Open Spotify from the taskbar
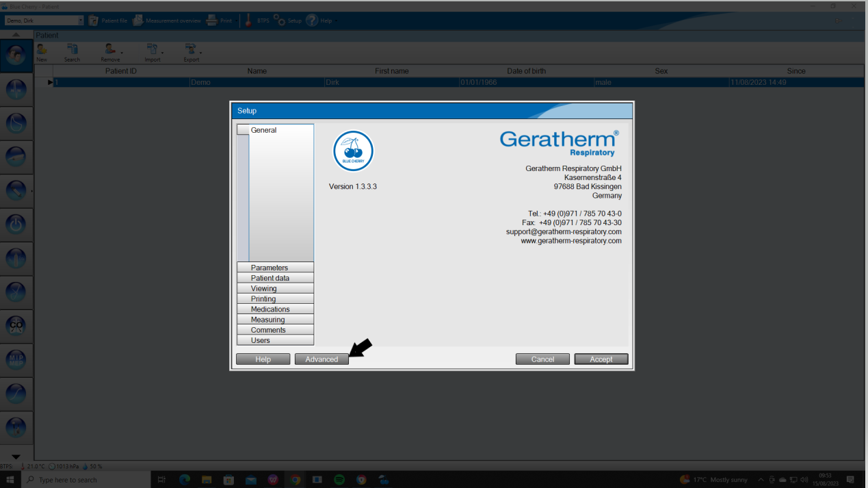 pos(339,480)
